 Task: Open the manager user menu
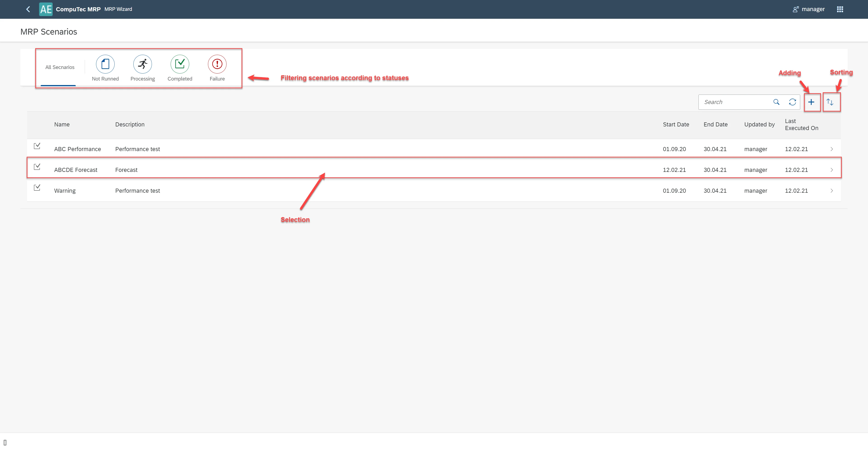pyautogui.click(x=809, y=9)
